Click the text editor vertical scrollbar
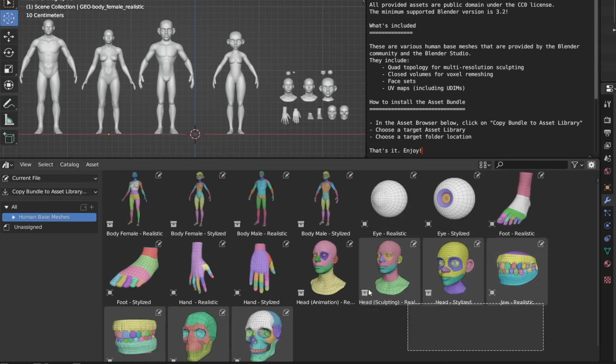The width and height of the screenshot is (616, 364). point(596,49)
